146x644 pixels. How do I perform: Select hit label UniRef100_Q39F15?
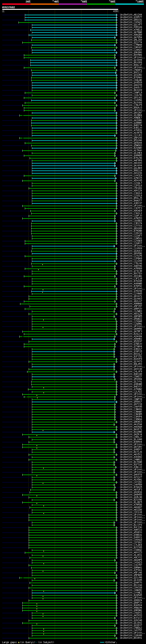[131, 352]
